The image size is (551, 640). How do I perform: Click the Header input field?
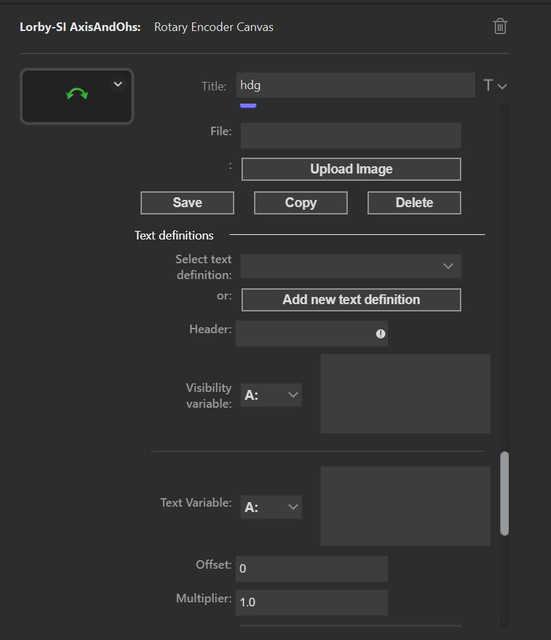pos(311,333)
